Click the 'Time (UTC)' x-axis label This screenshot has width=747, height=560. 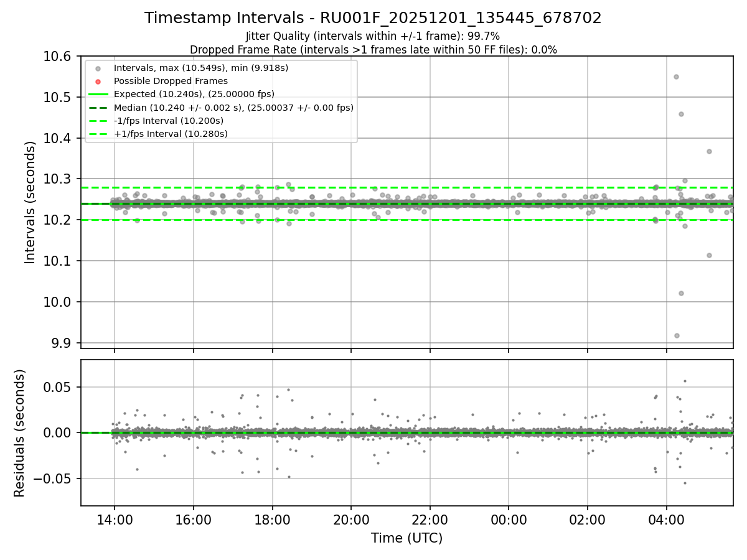pos(406,538)
